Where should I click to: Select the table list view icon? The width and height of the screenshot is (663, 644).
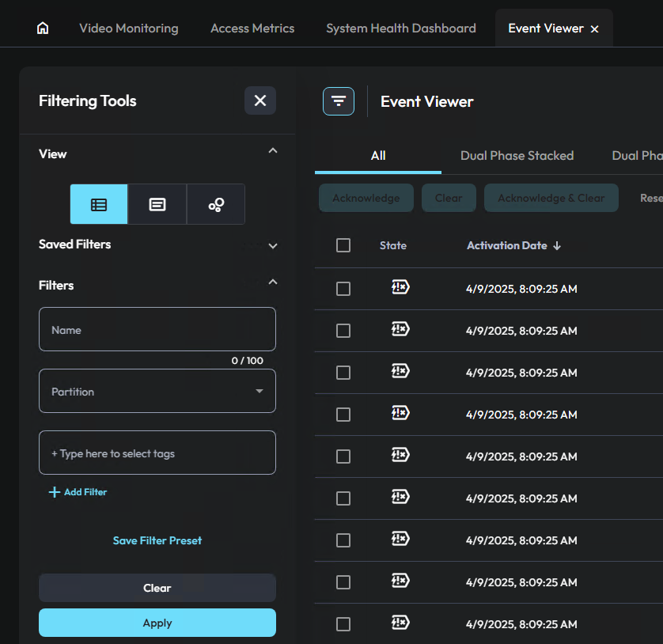tap(99, 204)
